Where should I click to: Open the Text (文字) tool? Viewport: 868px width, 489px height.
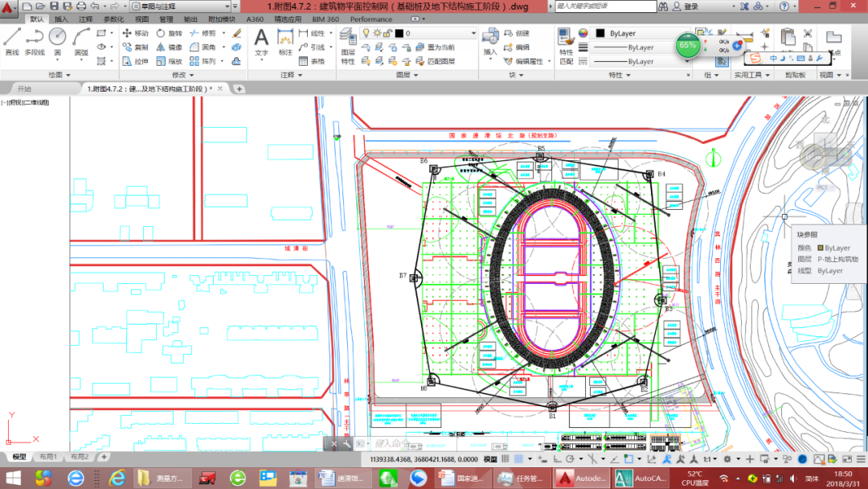[261, 43]
